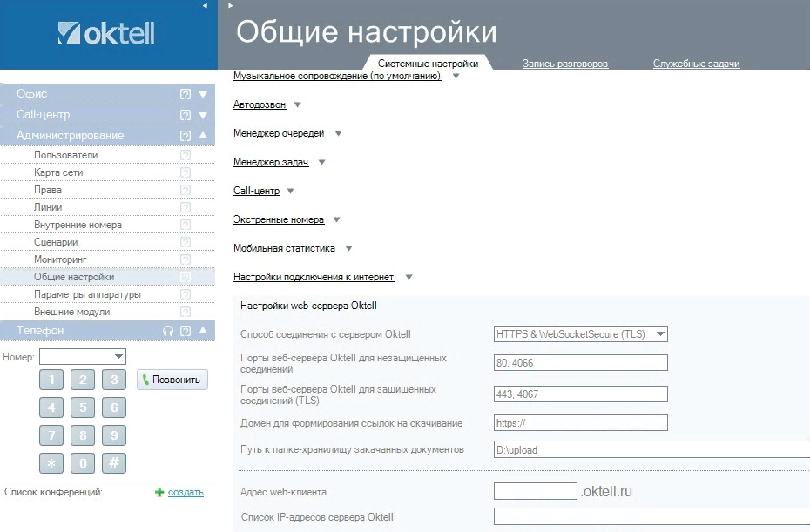Open help for Администрирование section

(183, 135)
